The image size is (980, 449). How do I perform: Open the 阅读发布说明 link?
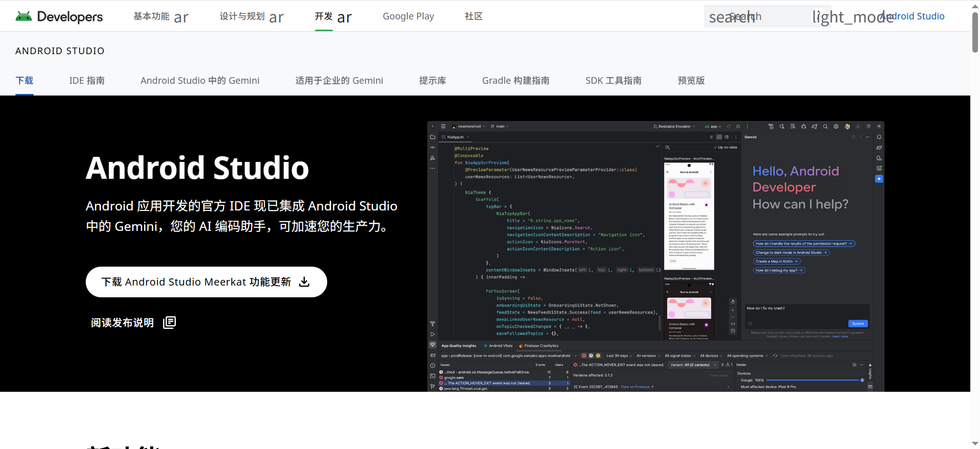click(133, 322)
